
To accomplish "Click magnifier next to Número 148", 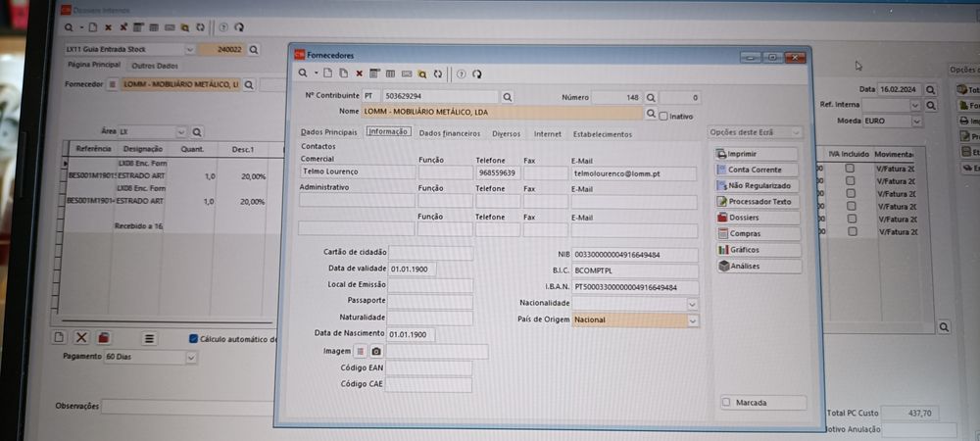I will [x=651, y=98].
